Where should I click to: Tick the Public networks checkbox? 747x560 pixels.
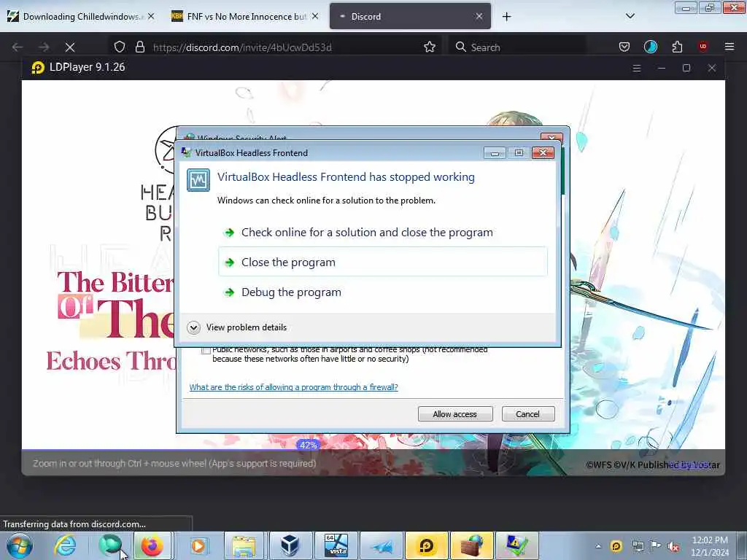(205, 351)
